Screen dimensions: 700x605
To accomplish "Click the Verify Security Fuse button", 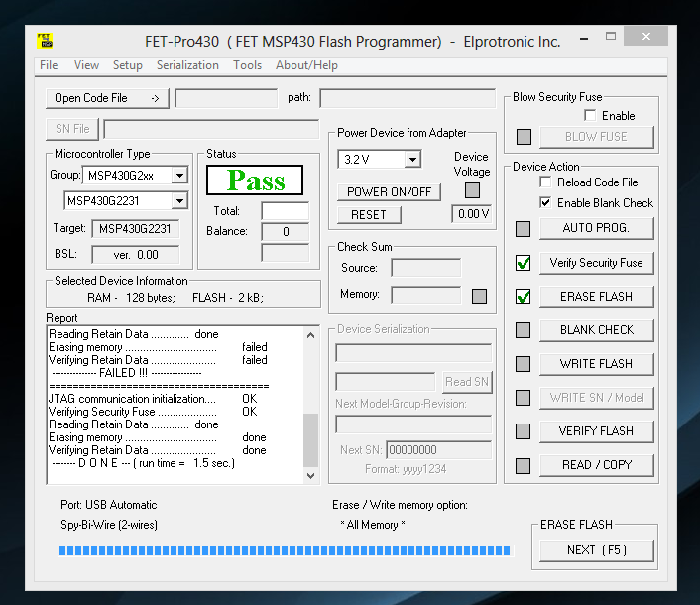I will (x=597, y=263).
